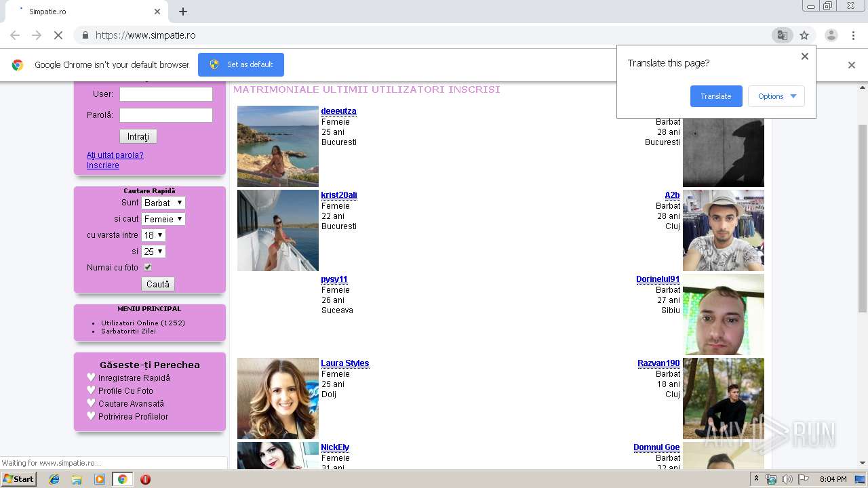The width and height of the screenshot is (868, 488).
Task: Open NickEly profile link
Action: pos(335,447)
